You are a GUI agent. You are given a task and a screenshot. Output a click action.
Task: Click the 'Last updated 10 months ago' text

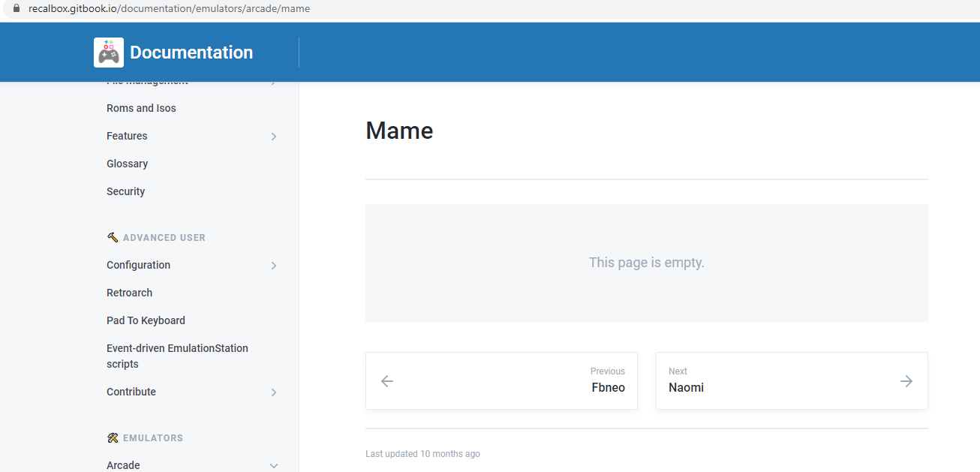pos(422,454)
